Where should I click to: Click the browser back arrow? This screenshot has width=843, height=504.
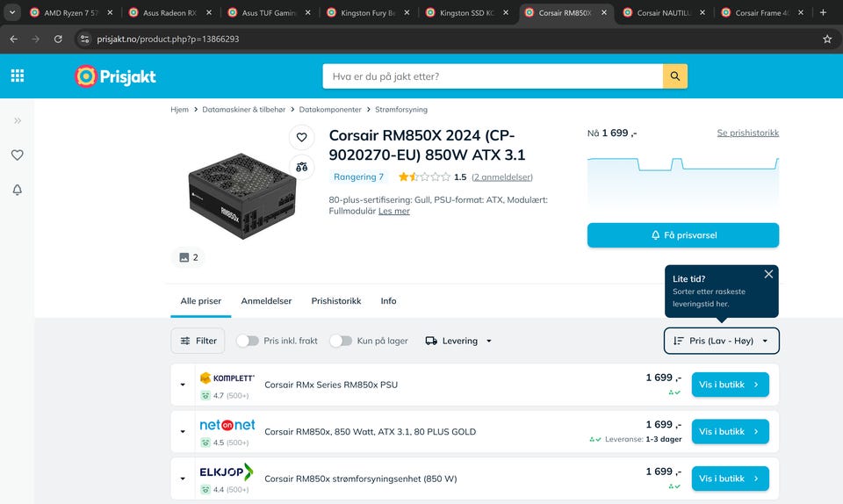click(14, 40)
